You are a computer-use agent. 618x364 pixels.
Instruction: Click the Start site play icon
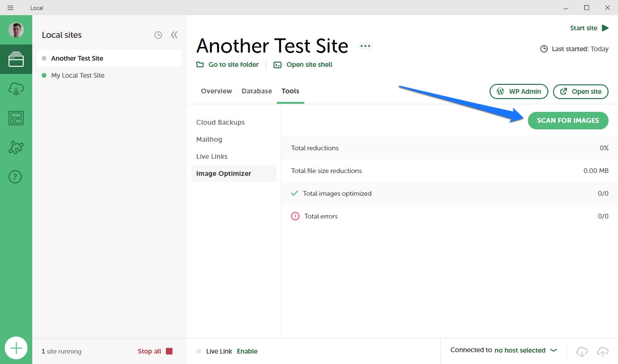pos(605,28)
